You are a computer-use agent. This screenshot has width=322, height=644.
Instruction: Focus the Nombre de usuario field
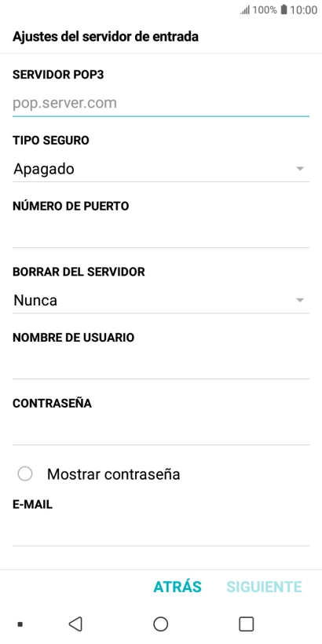[x=160, y=366]
